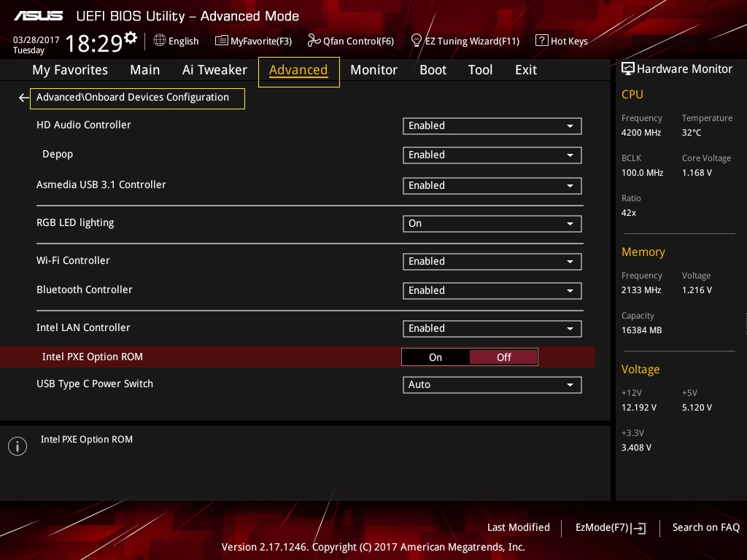
Task: Click the MyFavorite list icon
Action: tap(222, 41)
